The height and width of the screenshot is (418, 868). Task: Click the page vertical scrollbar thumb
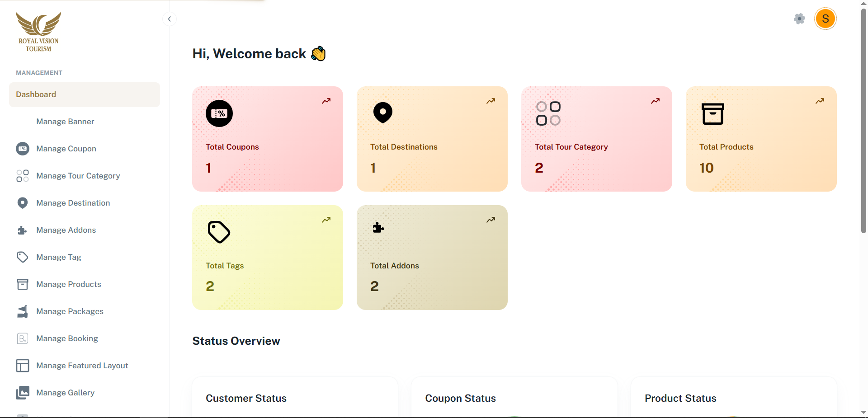pos(863,122)
